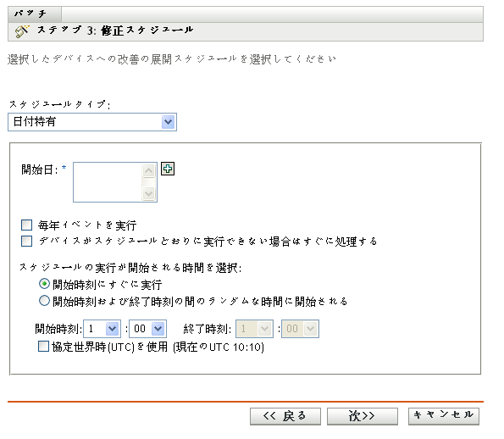
Task: Click the << 戻る button
Action: tap(285, 416)
